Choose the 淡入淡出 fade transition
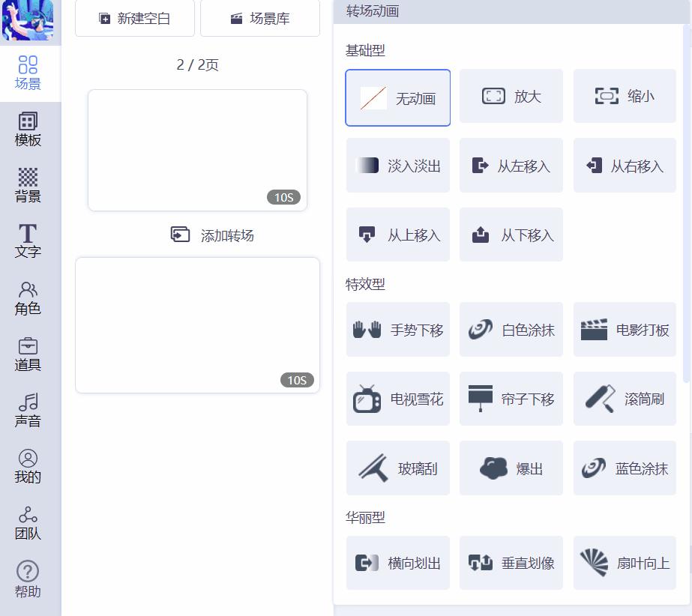 (x=397, y=166)
